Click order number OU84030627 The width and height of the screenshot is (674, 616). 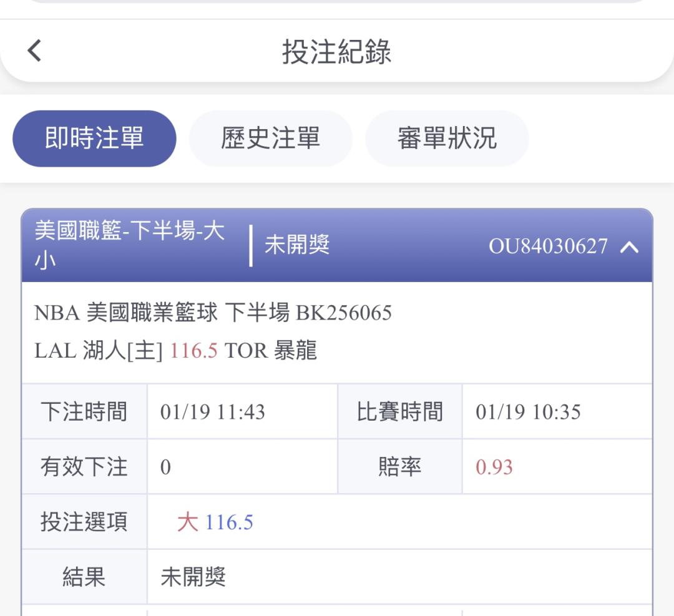coord(548,247)
